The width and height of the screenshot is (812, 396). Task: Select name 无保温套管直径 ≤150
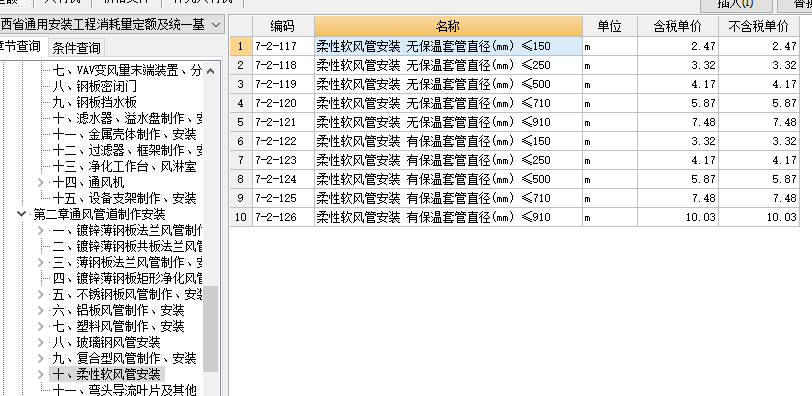pos(448,46)
